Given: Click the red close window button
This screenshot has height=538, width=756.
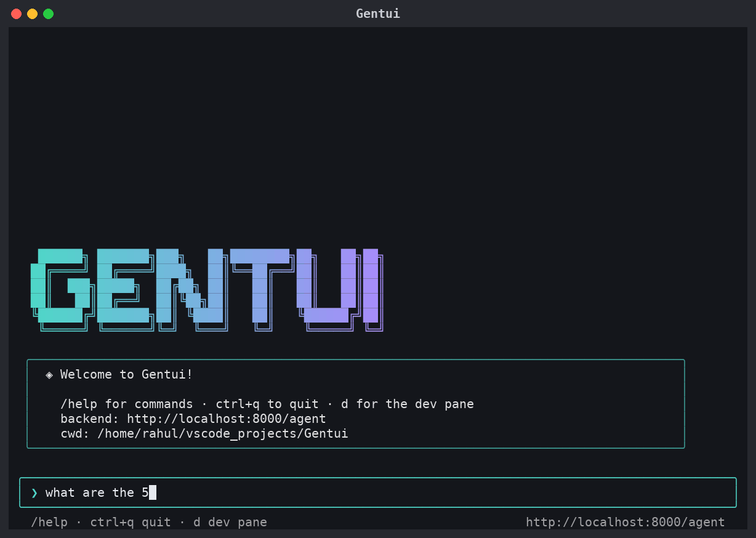Looking at the screenshot, I should click(17, 14).
